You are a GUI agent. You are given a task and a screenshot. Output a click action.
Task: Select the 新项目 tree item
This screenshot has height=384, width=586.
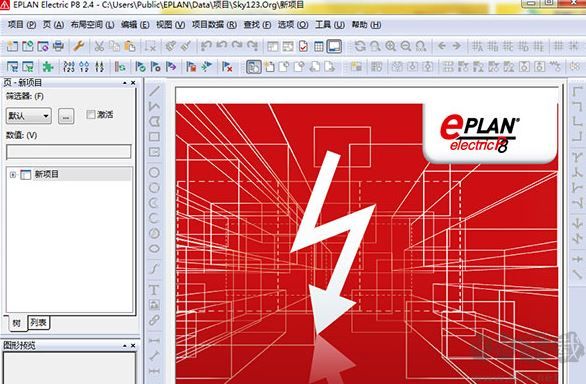coord(47,174)
